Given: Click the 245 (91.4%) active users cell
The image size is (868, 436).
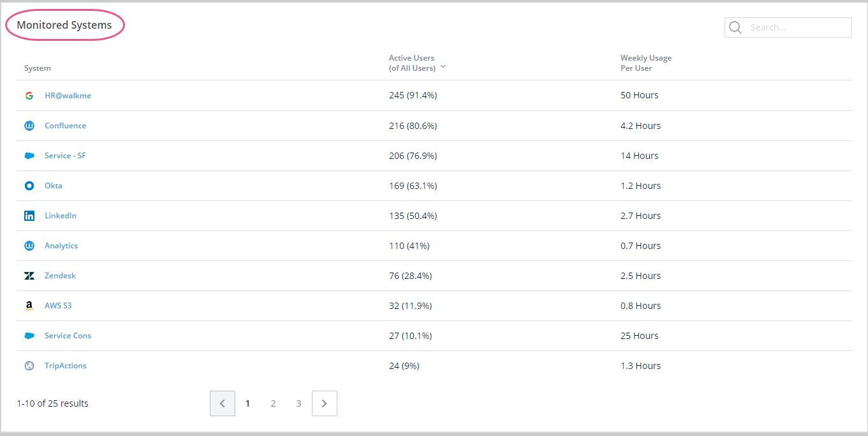Looking at the screenshot, I should (x=413, y=95).
